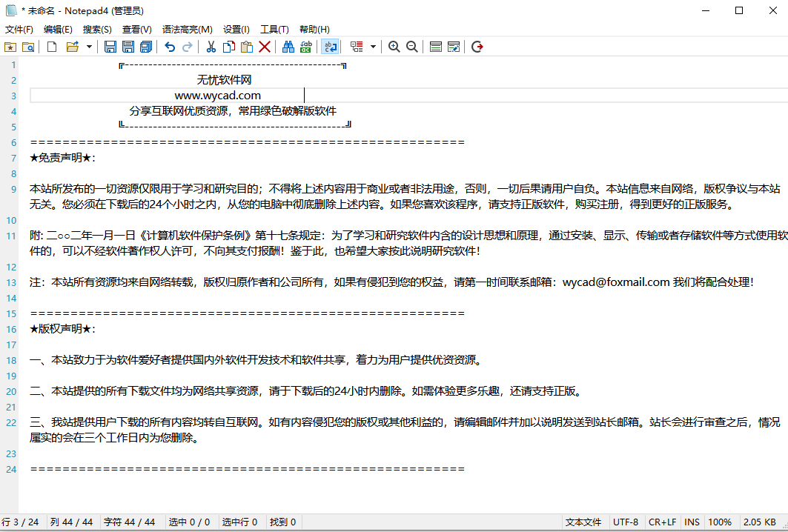
Task: Toggle insert mode via INS indicator
Action: (x=692, y=522)
